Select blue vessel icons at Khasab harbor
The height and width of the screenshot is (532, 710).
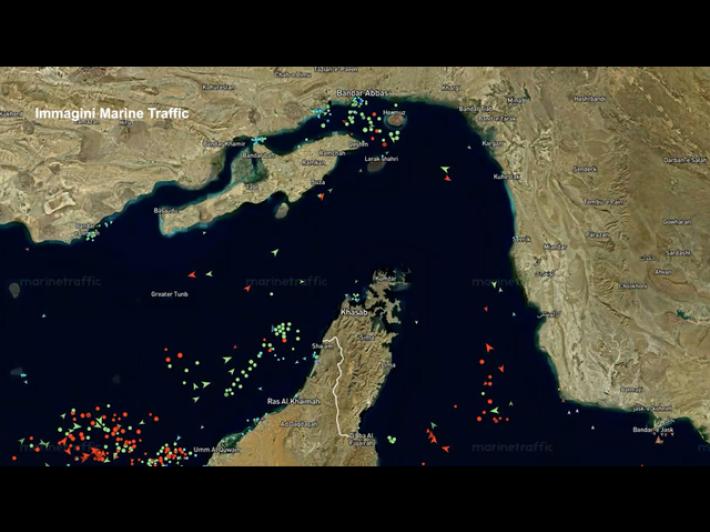(x=355, y=297)
